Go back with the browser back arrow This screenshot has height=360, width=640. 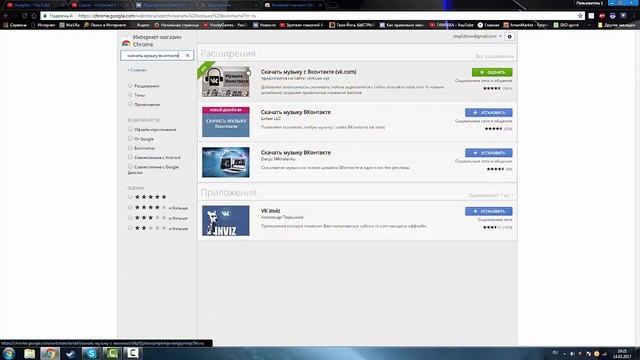click(6, 16)
